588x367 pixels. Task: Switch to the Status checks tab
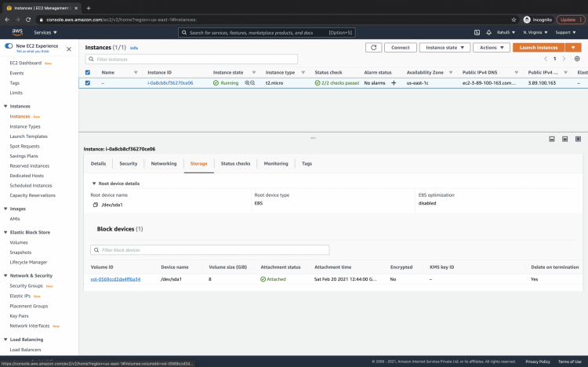click(x=235, y=164)
